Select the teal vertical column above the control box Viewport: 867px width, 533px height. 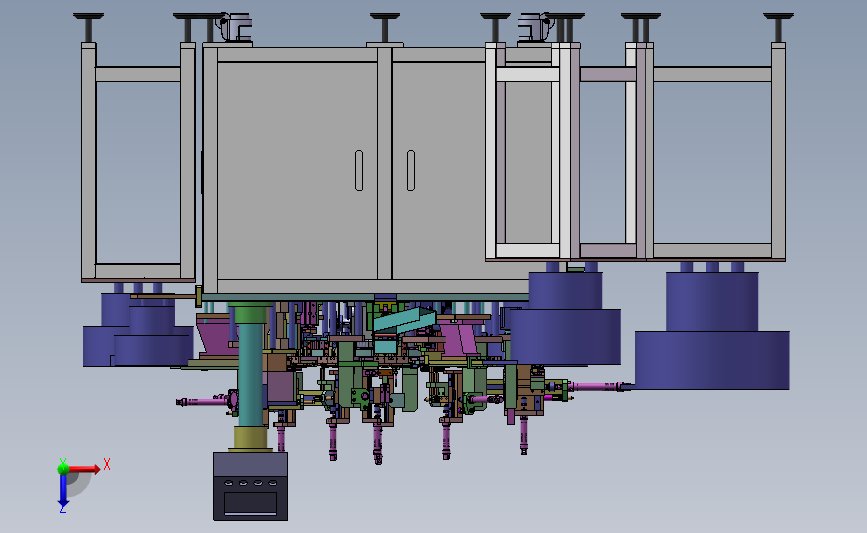(x=250, y=375)
